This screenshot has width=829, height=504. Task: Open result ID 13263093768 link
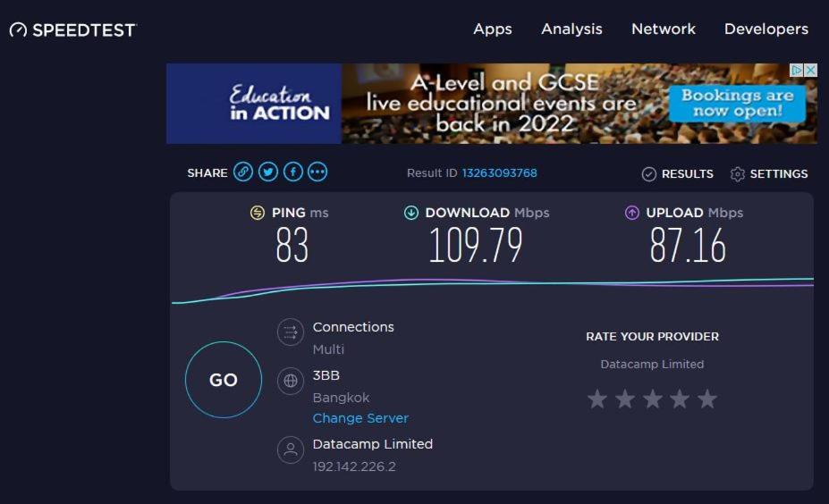coord(500,173)
